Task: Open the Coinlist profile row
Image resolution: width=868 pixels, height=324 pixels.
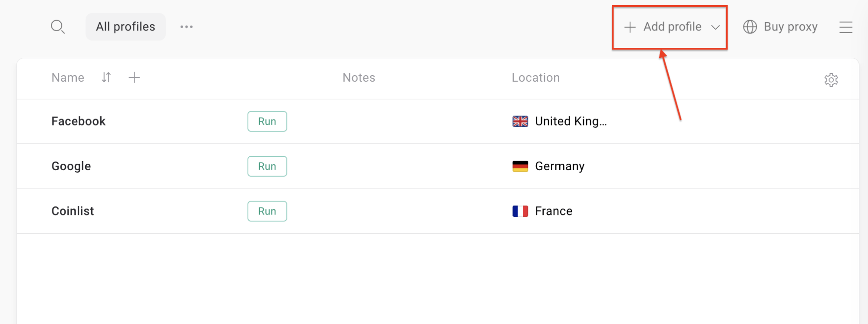Action: tap(438, 211)
